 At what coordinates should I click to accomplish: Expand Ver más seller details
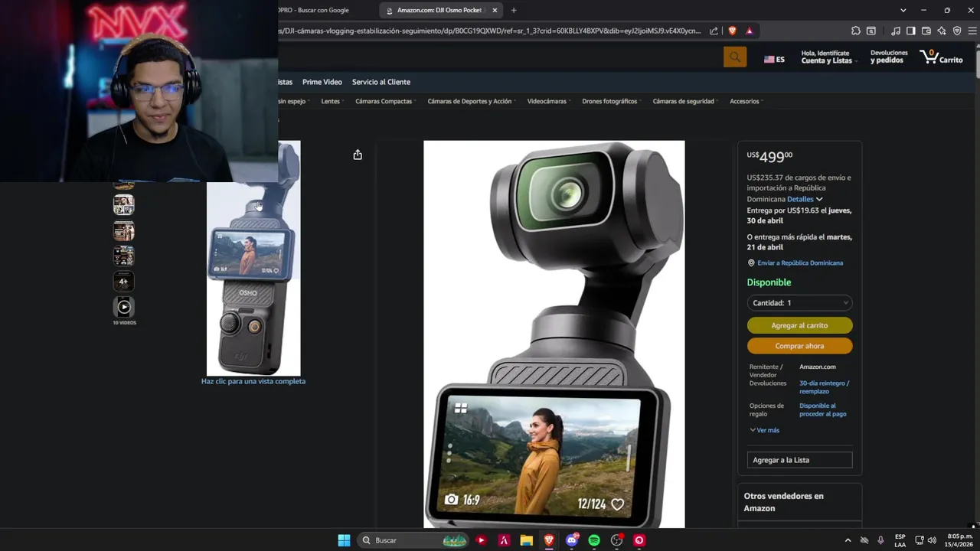pos(764,430)
